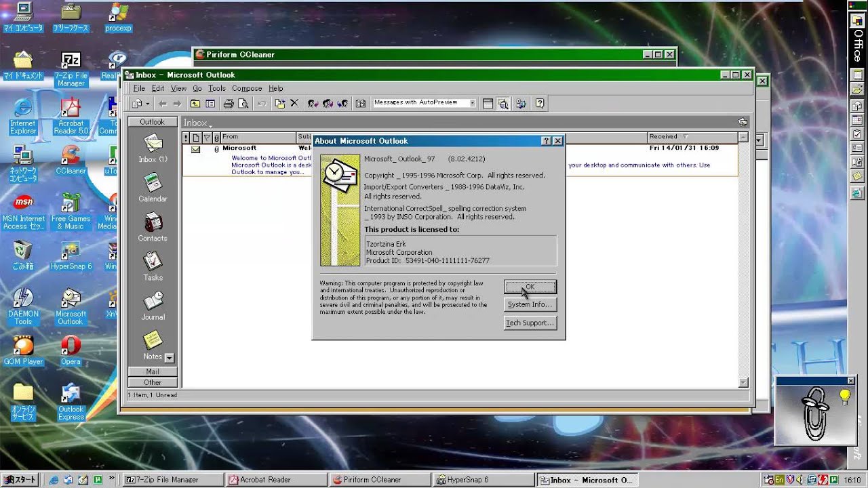Open the Help menu
Screen dimensions: 868x488
275,88
